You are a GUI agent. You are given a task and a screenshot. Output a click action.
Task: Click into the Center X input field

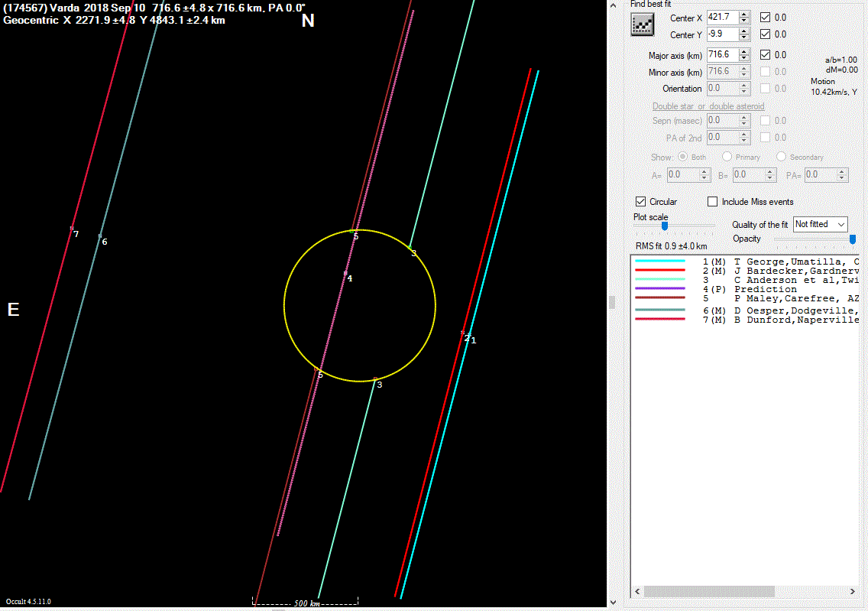pos(722,17)
